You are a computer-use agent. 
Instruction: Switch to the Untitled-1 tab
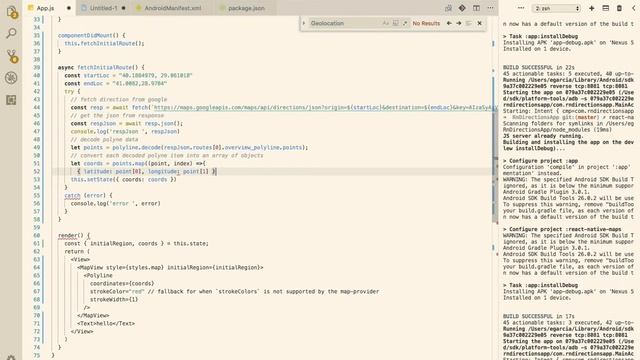click(x=103, y=8)
